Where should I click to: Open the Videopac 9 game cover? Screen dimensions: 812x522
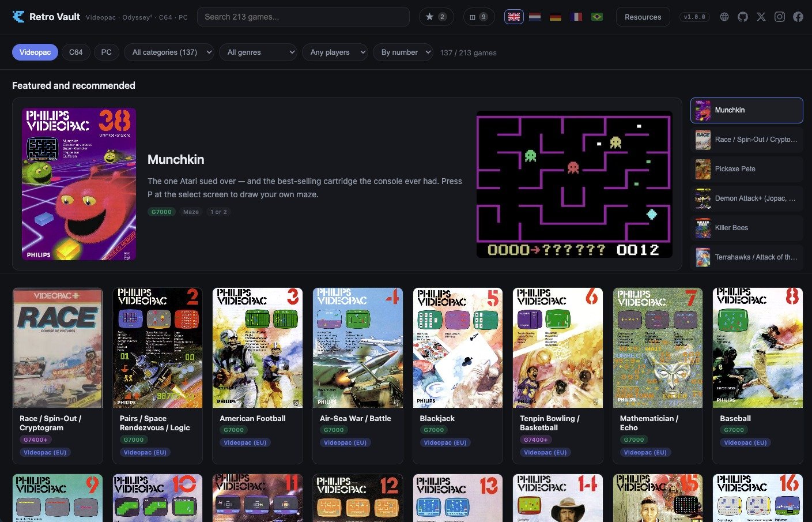[x=58, y=498]
